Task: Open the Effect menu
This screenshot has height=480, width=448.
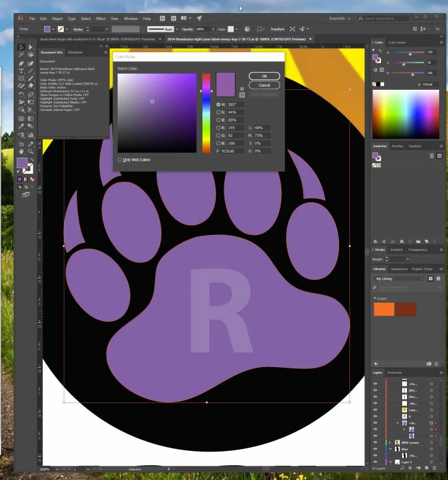Action: [x=100, y=19]
